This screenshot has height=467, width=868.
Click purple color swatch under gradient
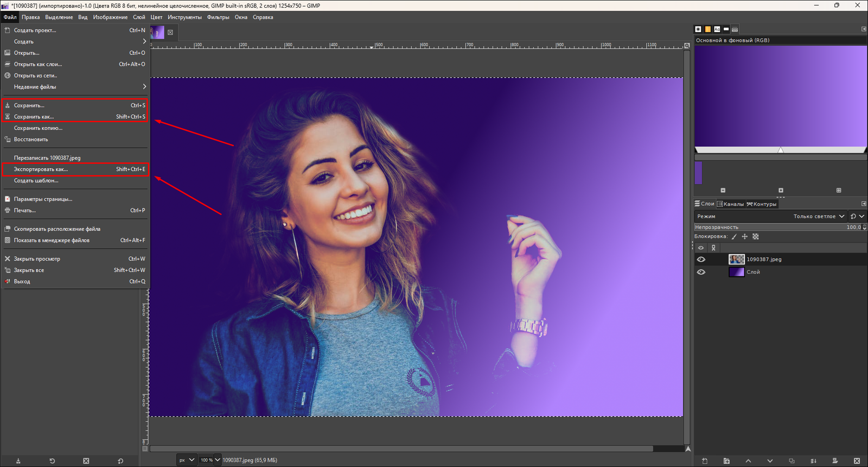pyautogui.click(x=699, y=173)
